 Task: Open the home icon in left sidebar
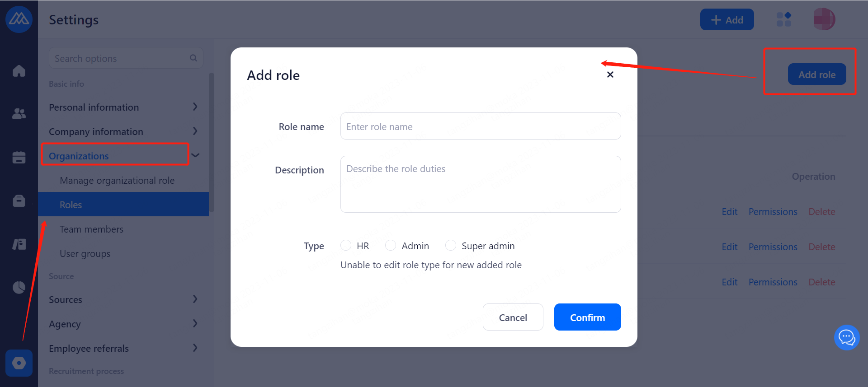[19, 71]
